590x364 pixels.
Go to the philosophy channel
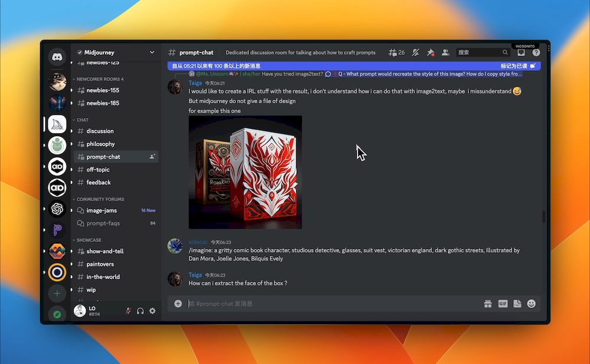[116, 144]
